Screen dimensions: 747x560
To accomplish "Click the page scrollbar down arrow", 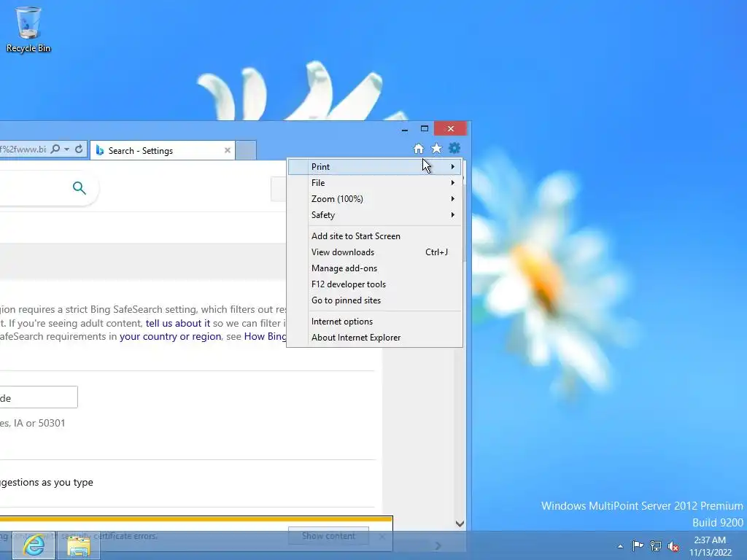I will click(460, 524).
